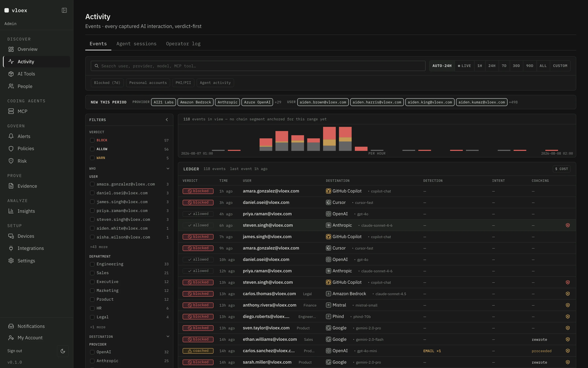The image size is (588, 368).
Task: Click EMAIL ×1 detection in carlos.sanchez row
Action: [432, 351]
